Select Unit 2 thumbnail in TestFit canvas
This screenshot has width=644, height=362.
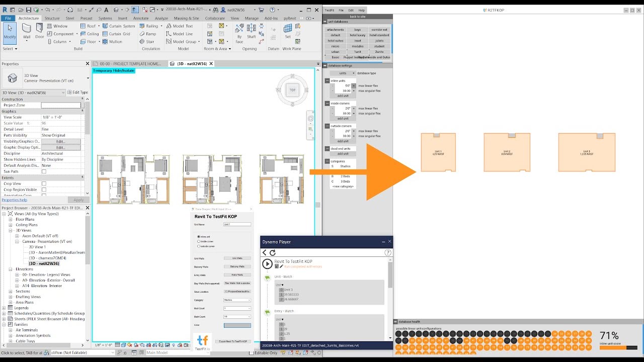(507, 152)
